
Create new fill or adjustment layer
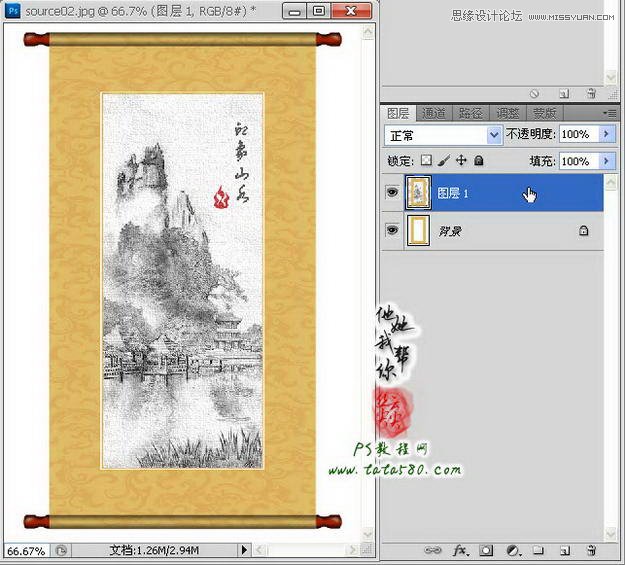(514, 551)
